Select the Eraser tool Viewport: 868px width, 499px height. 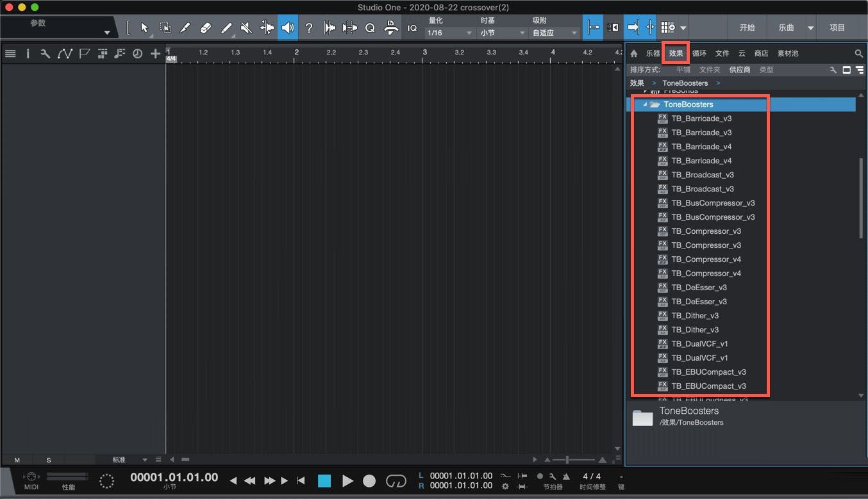[x=205, y=28]
